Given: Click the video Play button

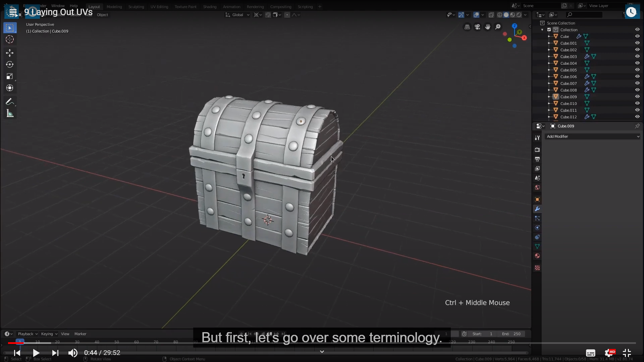Looking at the screenshot, I should point(36,353).
